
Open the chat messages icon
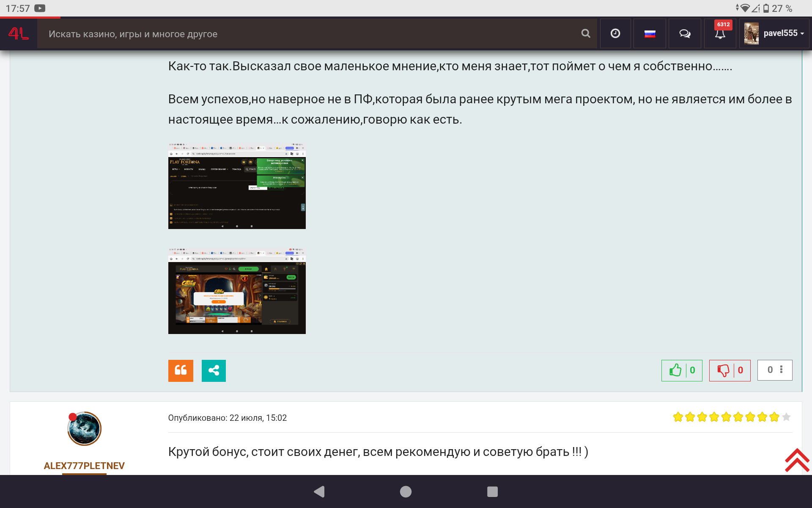point(685,33)
